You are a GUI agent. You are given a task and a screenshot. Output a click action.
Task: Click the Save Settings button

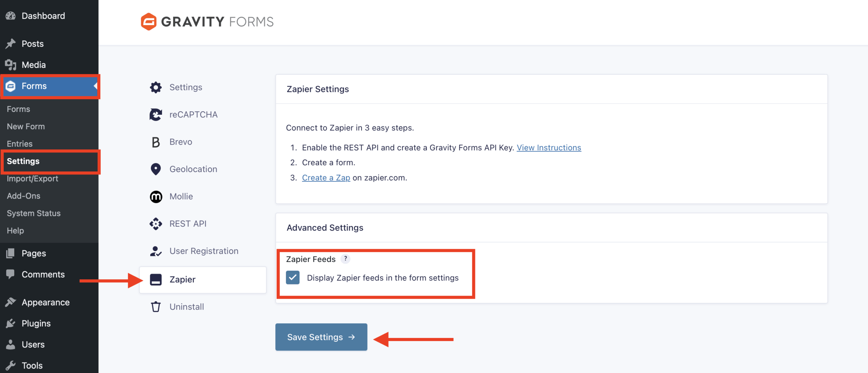[321, 337]
